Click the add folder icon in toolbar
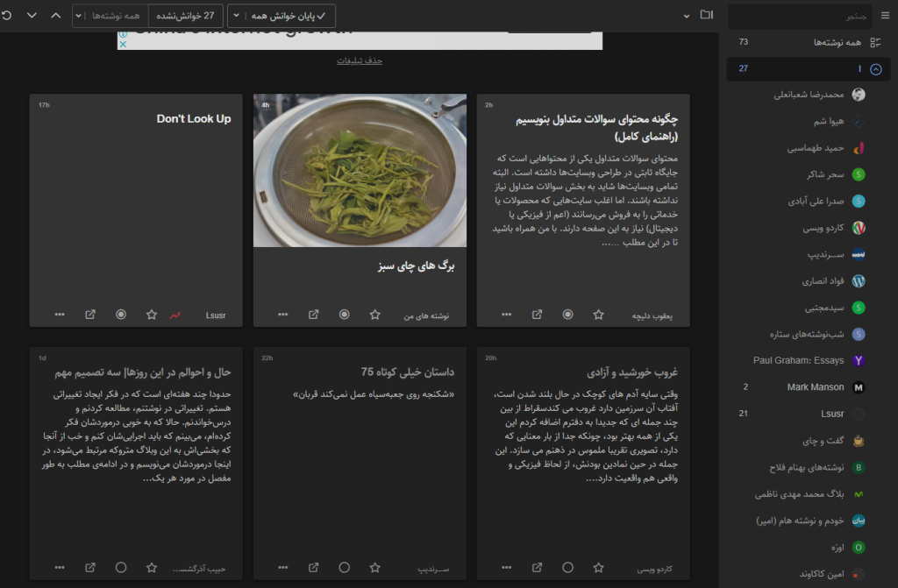This screenshot has height=588, width=898. point(707,16)
